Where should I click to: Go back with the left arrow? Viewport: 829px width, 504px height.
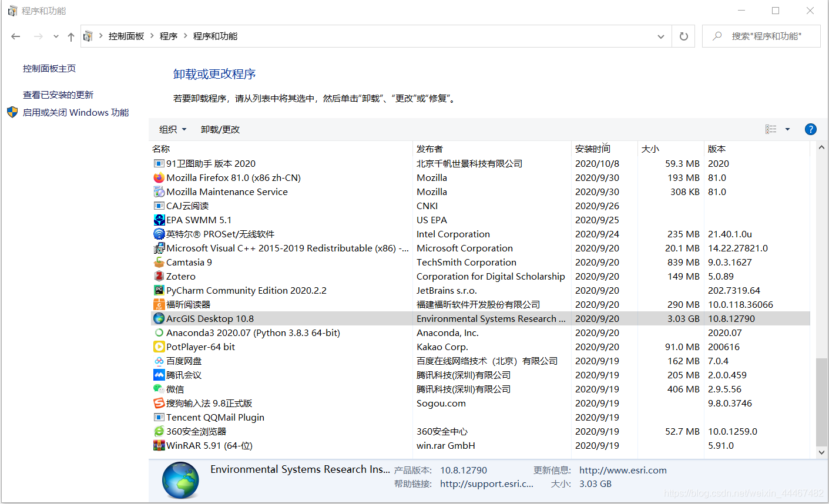(16, 36)
